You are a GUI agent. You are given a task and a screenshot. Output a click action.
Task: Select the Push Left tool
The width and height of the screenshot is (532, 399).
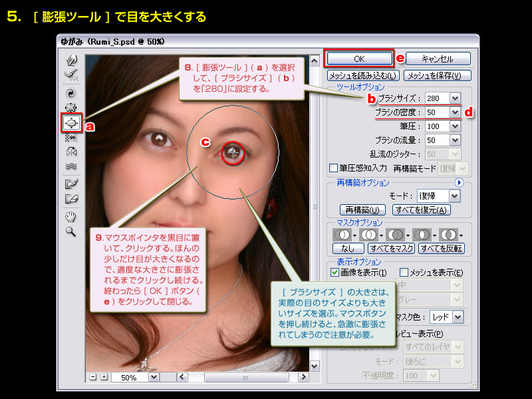[71, 137]
